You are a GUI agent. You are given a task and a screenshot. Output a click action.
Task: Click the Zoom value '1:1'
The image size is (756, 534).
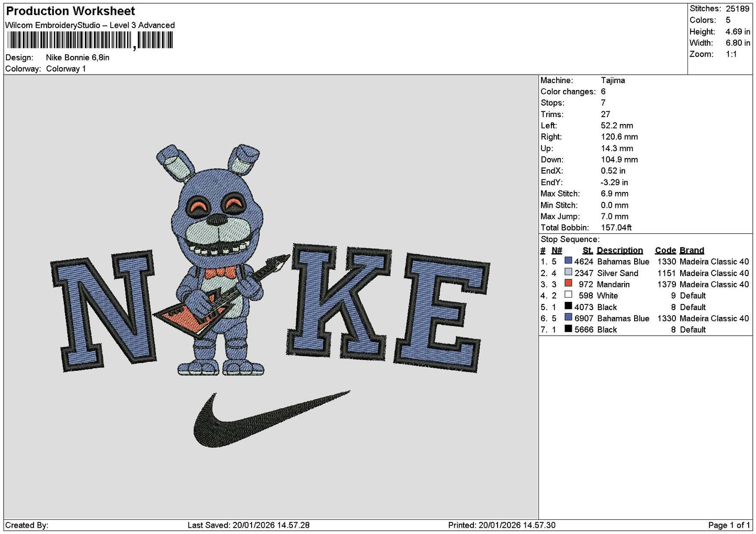(x=731, y=54)
